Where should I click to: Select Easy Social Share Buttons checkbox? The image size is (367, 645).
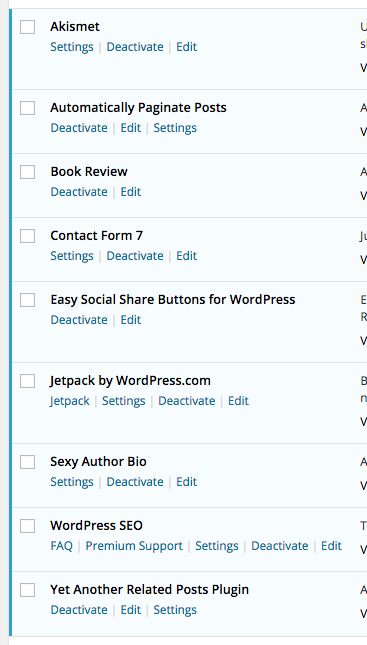click(28, 300)
